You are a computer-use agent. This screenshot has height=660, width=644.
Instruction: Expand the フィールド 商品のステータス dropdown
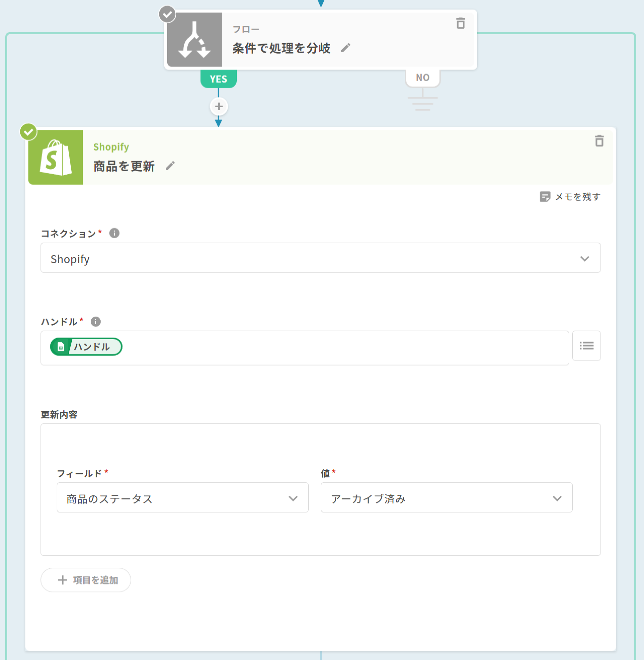pos(182,498)
